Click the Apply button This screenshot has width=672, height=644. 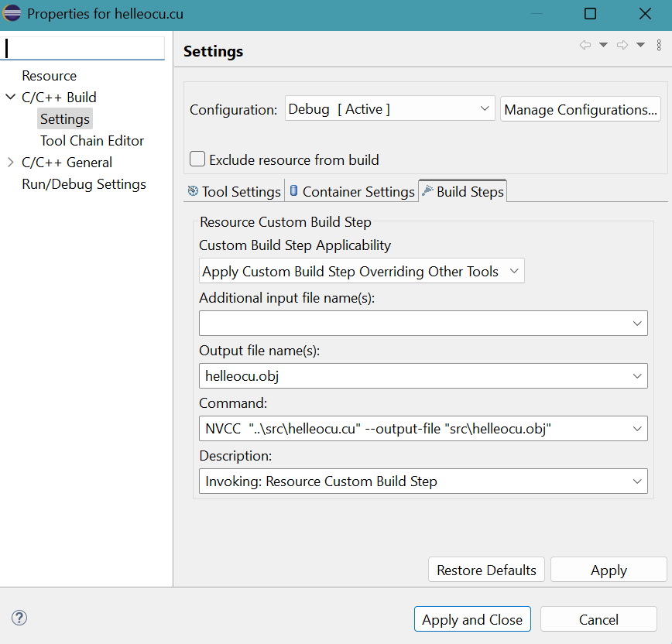pos(609,570)
